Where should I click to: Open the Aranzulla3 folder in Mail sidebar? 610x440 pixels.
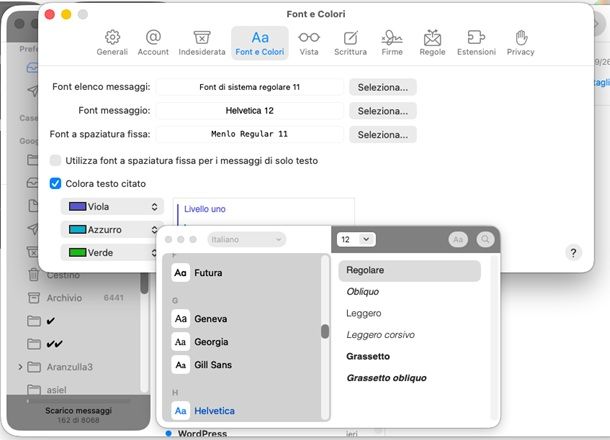coord(70,367)
